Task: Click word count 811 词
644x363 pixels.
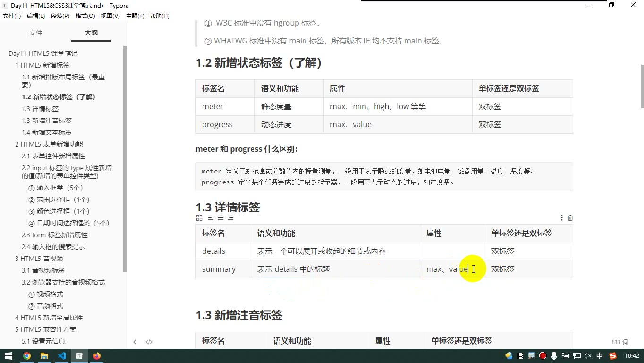Action: click(x=619, y=342)
